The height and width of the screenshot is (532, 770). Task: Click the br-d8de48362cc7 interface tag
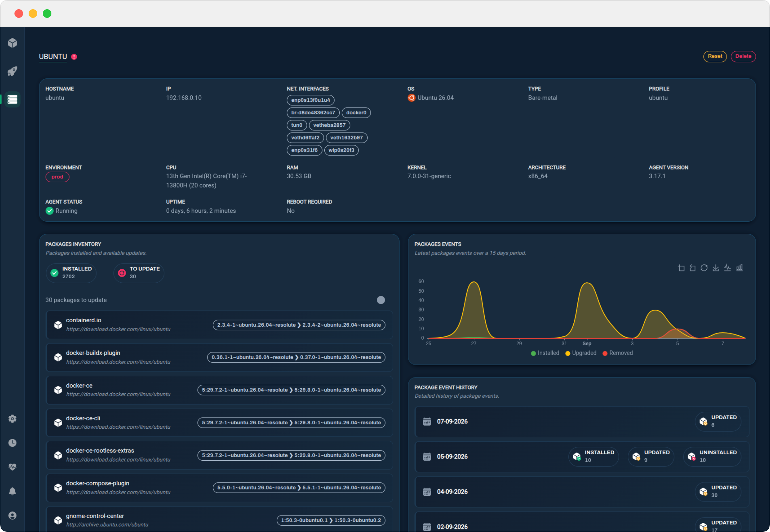coord(313,113)
